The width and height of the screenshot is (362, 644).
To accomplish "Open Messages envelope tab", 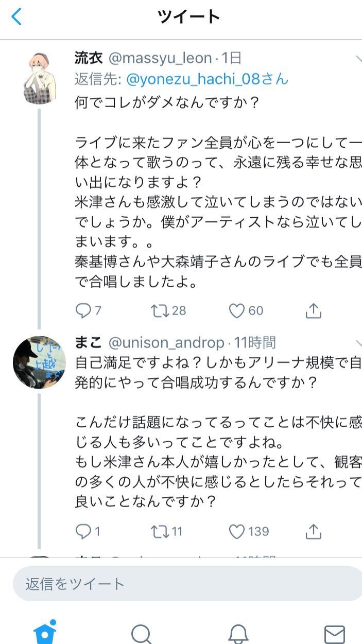I will click(334, 635).
